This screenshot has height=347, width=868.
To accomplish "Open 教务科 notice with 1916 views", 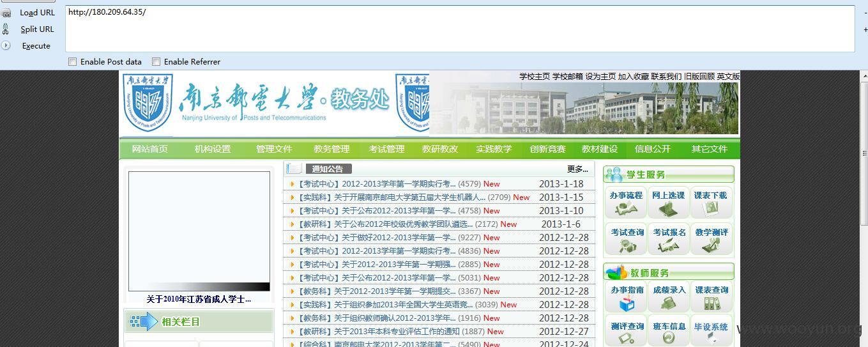I will click(x=377, y=318).
